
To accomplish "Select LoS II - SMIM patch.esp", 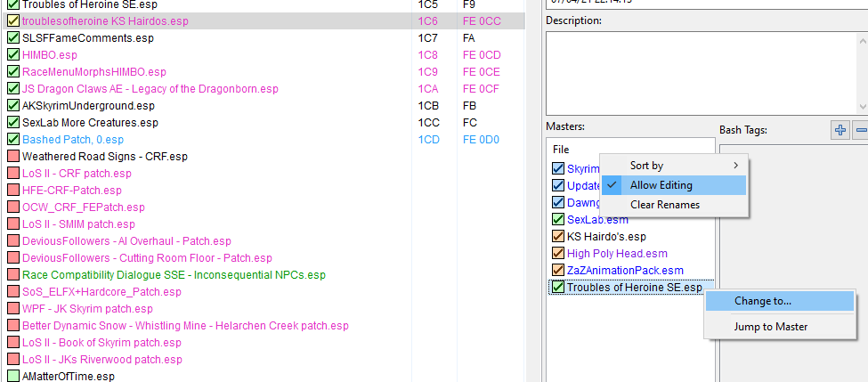I will click(78, 224).
